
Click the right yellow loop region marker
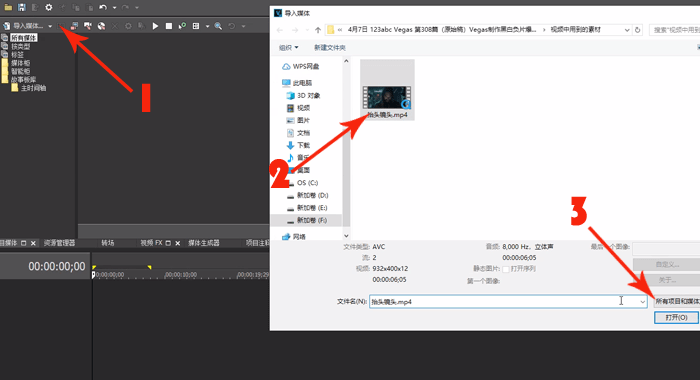click(150, 267)
